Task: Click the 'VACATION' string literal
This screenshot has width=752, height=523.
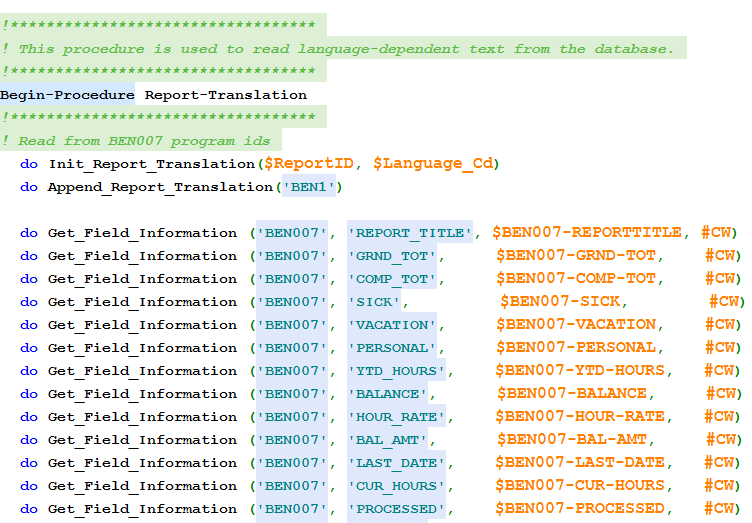Action: coord(392,325)
